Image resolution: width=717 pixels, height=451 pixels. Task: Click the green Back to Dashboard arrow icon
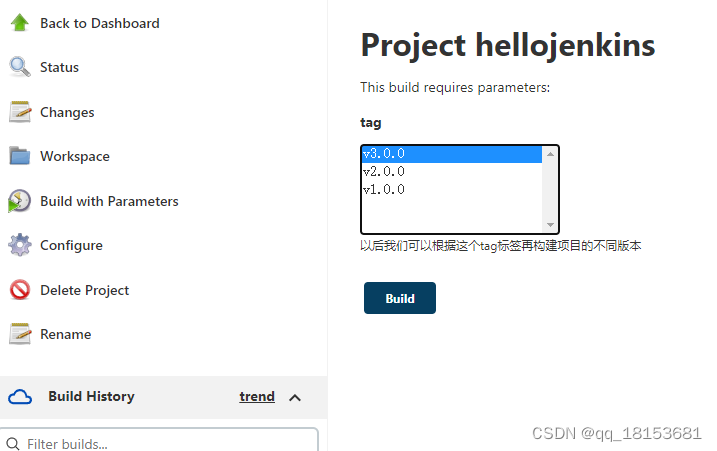tap(19, 23)
